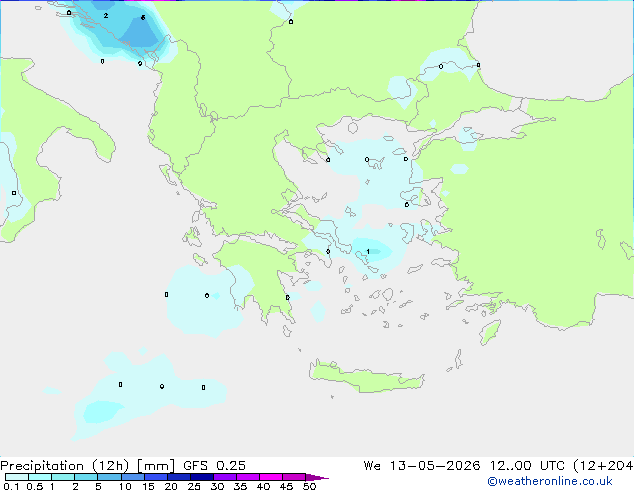Click the 'We 13-05-2026' date text
This screenshot has height=490, width=634.
click(422, 466)
